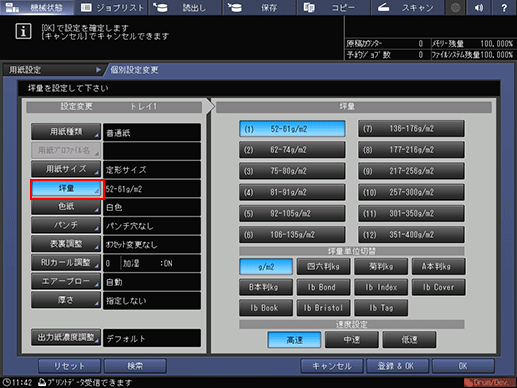Image resolution: width=517 pixels, height=388 pixels.
Task: Select weight (12) 351-400g/m2
Action: (x=411, y=235)
